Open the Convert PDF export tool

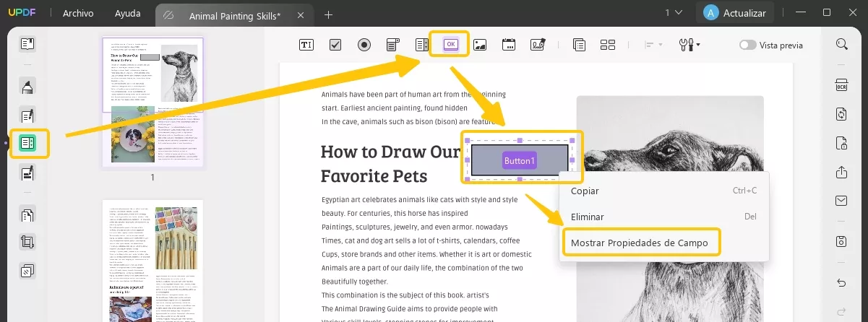(841, 114)
